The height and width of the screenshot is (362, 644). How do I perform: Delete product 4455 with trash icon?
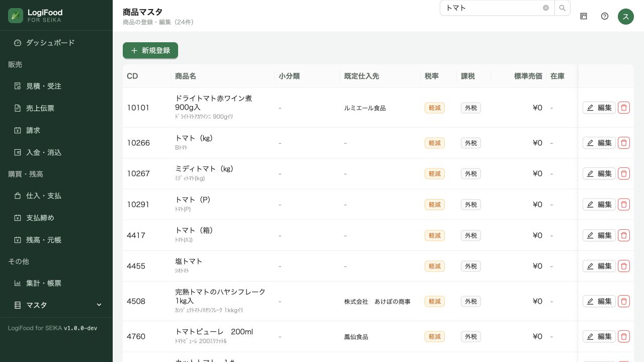624,266
